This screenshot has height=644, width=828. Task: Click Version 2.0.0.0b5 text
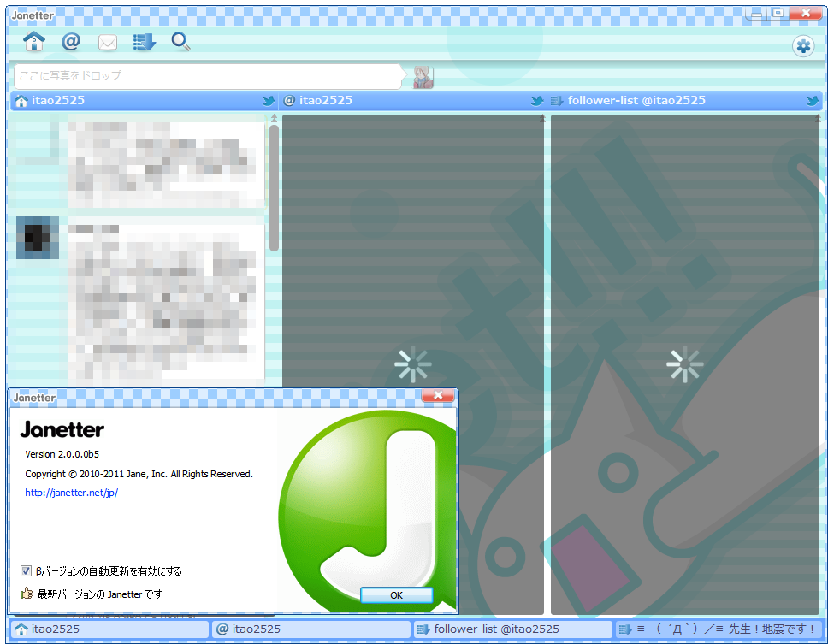point(62,454)
